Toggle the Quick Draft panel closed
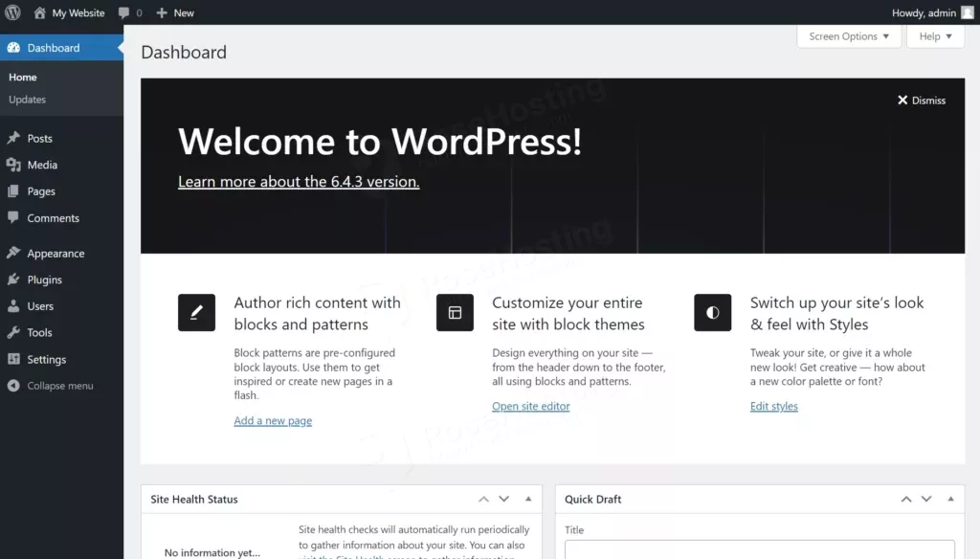980x559 pixels. coord(950,500)
